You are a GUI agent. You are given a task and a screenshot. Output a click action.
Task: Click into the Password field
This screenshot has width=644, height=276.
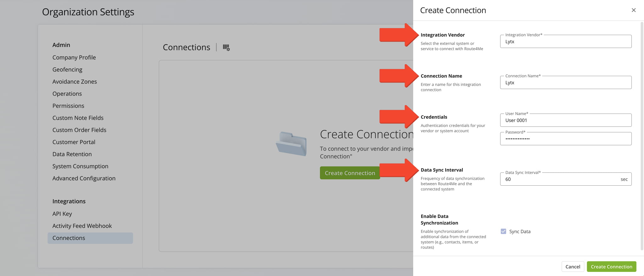click(x=565, y=139)
